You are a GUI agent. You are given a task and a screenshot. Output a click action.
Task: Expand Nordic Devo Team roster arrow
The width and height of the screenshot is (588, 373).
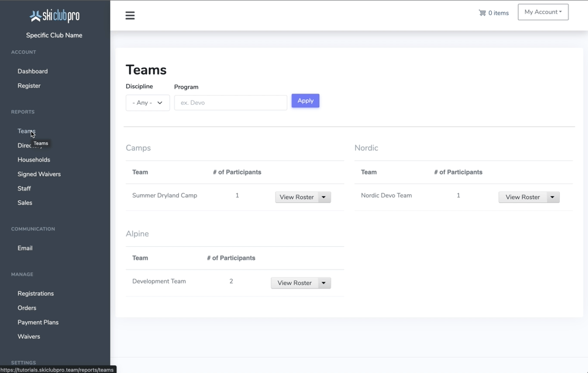click(x=552, y=197)
